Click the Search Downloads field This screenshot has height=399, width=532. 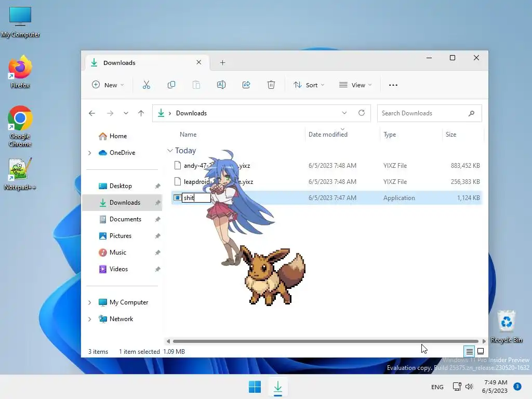pos(430,113)
